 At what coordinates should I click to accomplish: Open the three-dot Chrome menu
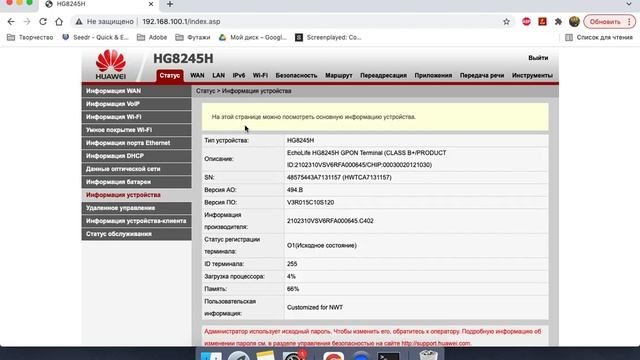coord(629,22)
